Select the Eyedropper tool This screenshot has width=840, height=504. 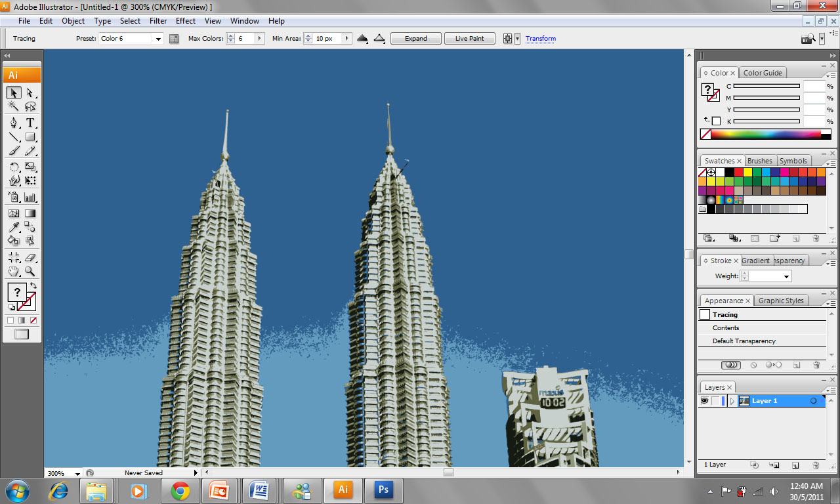coord(13,227)
